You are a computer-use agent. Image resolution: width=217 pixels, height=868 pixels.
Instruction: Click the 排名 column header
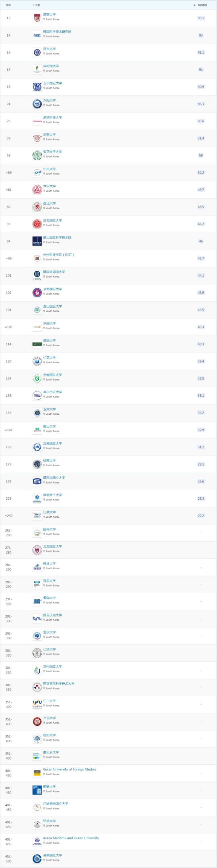click(x=8, y=5)
